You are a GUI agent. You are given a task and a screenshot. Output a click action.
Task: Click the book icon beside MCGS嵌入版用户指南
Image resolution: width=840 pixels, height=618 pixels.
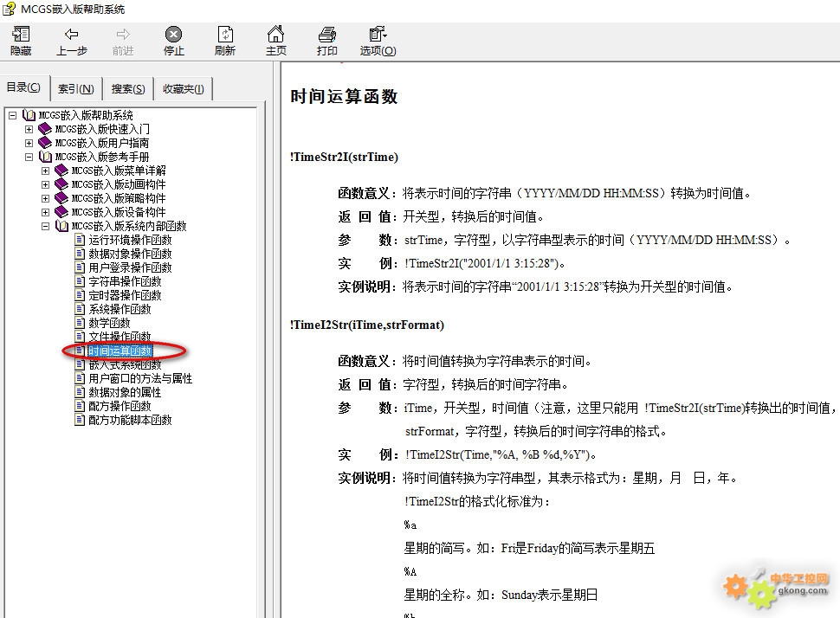[46, 143]
